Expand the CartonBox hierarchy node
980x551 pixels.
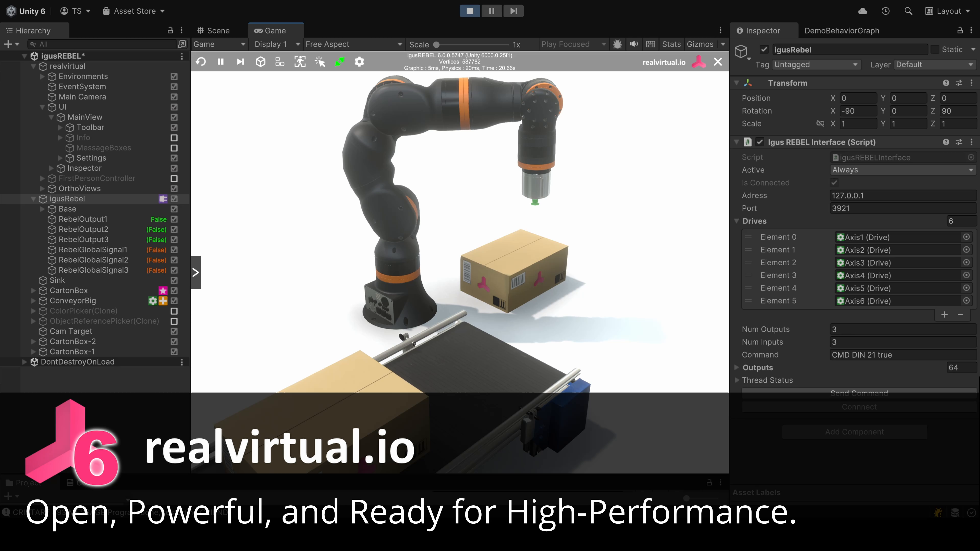pos(33,291)
